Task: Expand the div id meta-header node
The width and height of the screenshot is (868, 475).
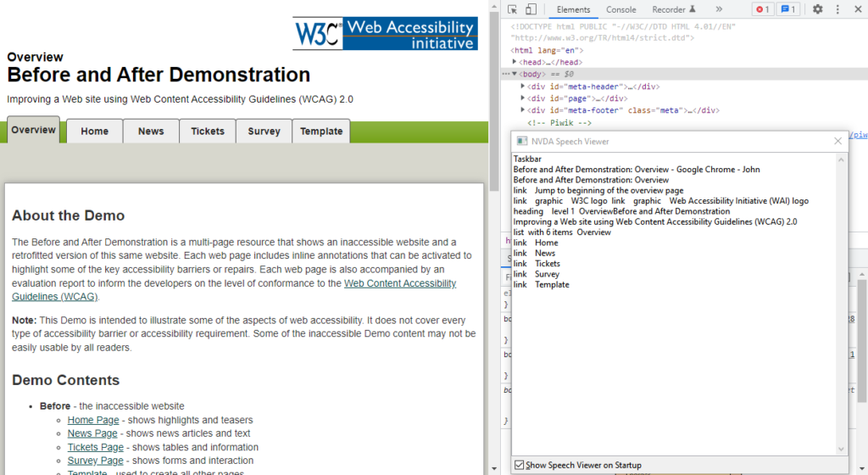Action: 522,87
